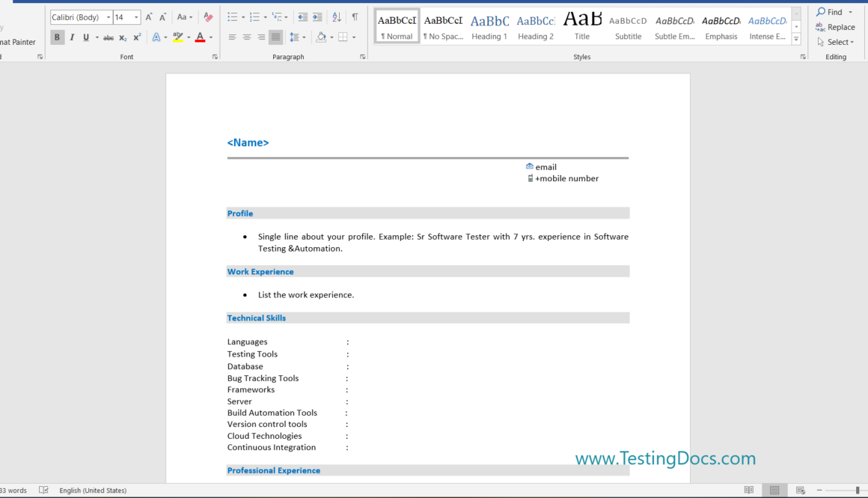Apply superscript formatting
This screenshot has height=498, width=868.
click(137, 37)
